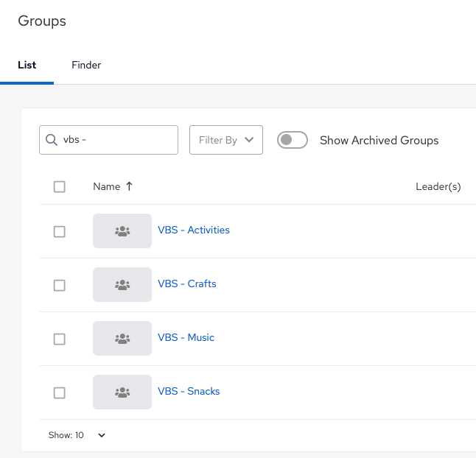The height and width of the screenshot is (458, 476).
Task: Click the Leader(s) column header
Action: coord(438,186)
